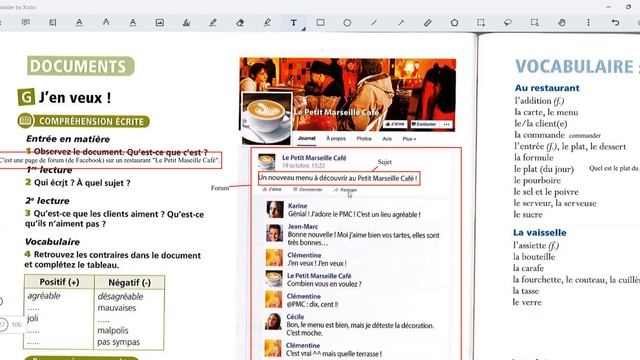Select the polygon shape tool
This screenshot has width=640, height=360.
point(454,22)
